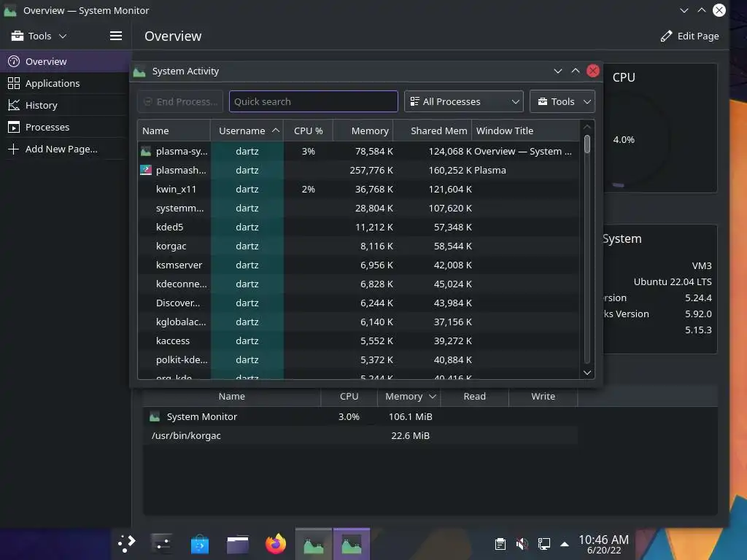Screen dimensions: 747x560
Task: Click the plus icon beside Add New Page
Action: coord(14,149)
